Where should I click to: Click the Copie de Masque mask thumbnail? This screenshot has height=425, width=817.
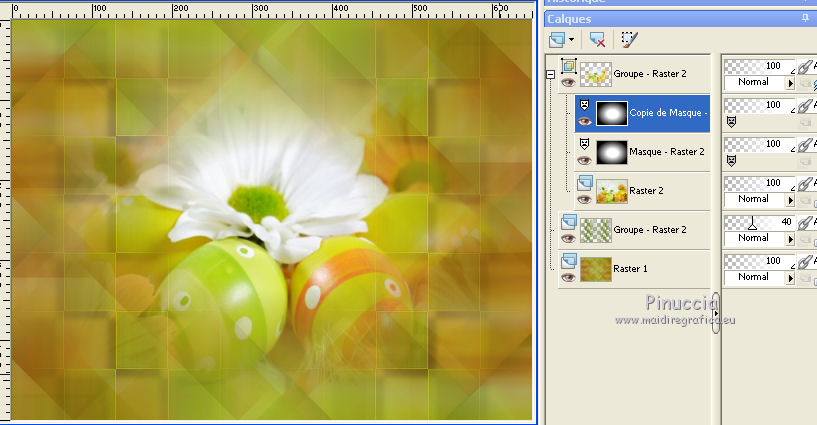pos(612,113)
